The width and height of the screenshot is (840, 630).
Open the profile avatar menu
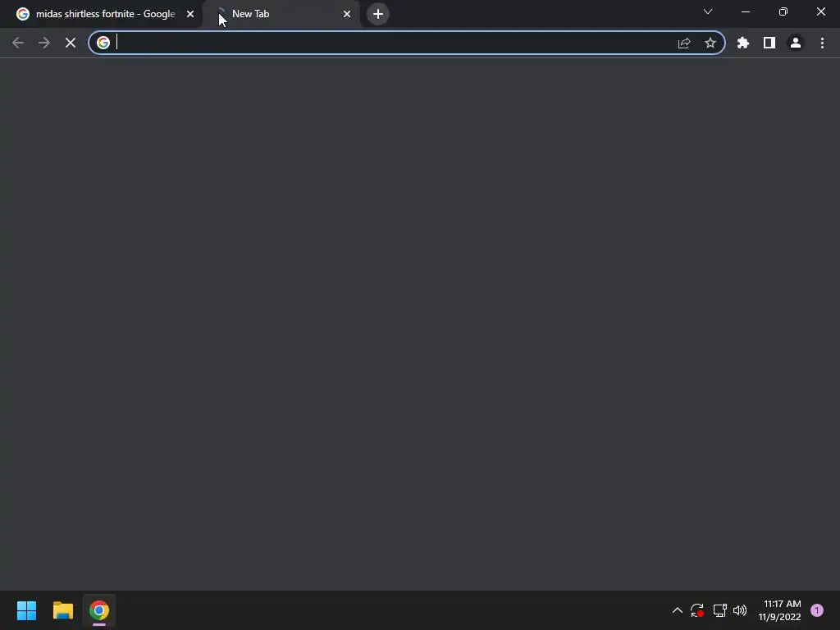(x=796, y=43)
